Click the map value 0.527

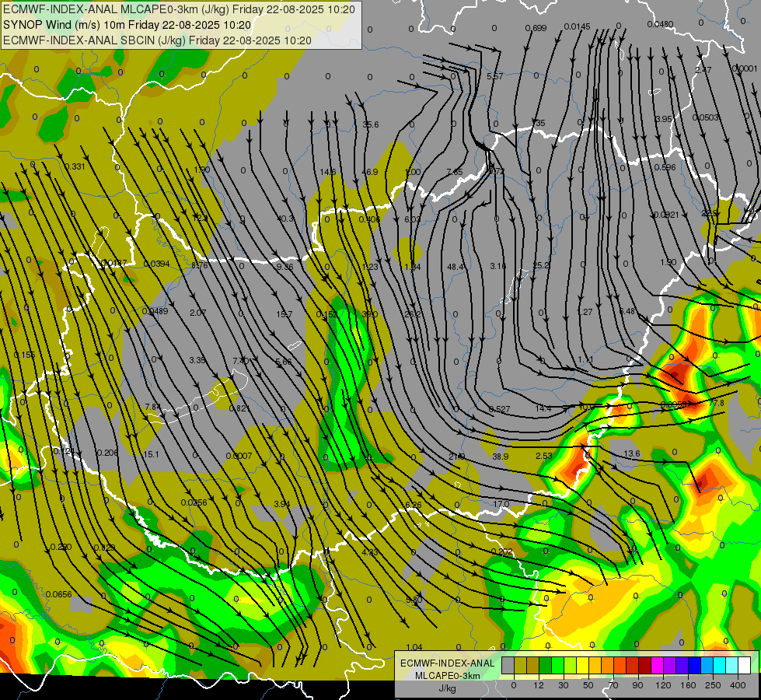pyautogui.click(x=499, y=410)
